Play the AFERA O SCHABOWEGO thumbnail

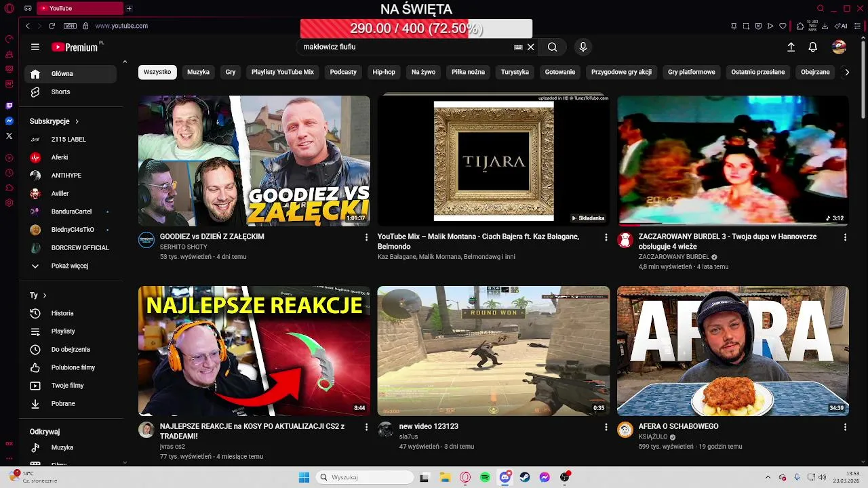pos(733,351)
